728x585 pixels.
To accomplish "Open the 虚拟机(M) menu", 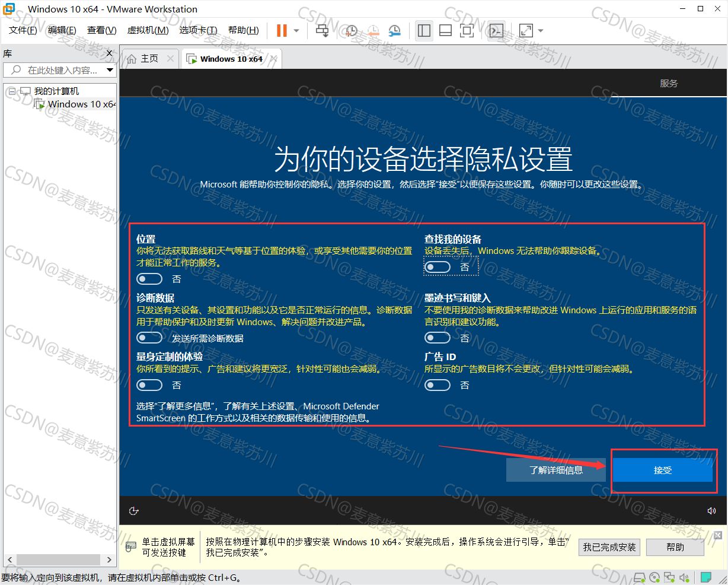I will (148, 30).
